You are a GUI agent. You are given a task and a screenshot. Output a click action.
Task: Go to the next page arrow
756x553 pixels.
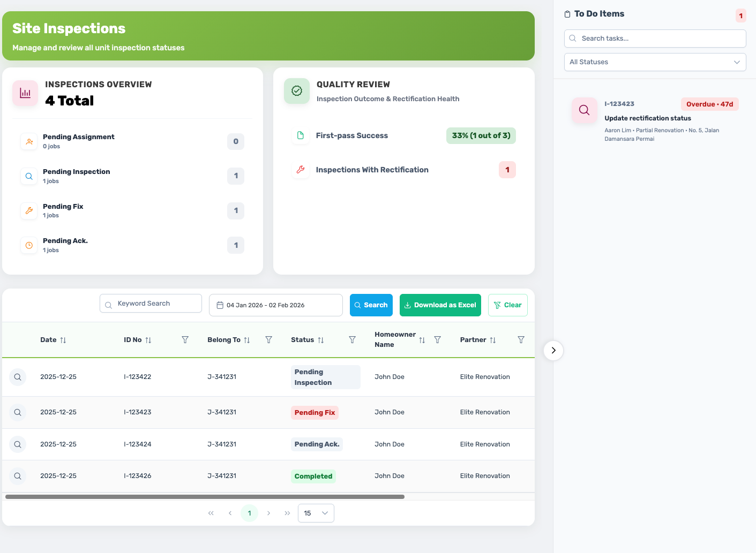pyautogui.click(x=268, y=513)
